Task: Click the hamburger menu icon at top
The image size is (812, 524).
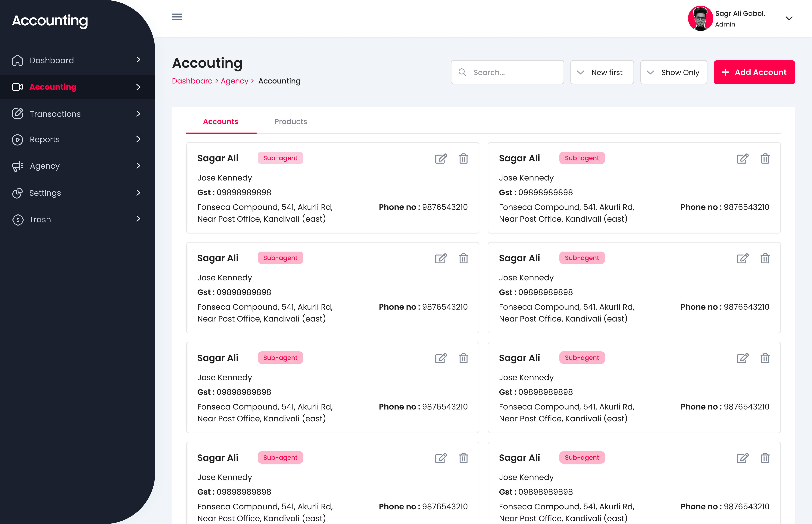Action: click(x=177, y=17)
